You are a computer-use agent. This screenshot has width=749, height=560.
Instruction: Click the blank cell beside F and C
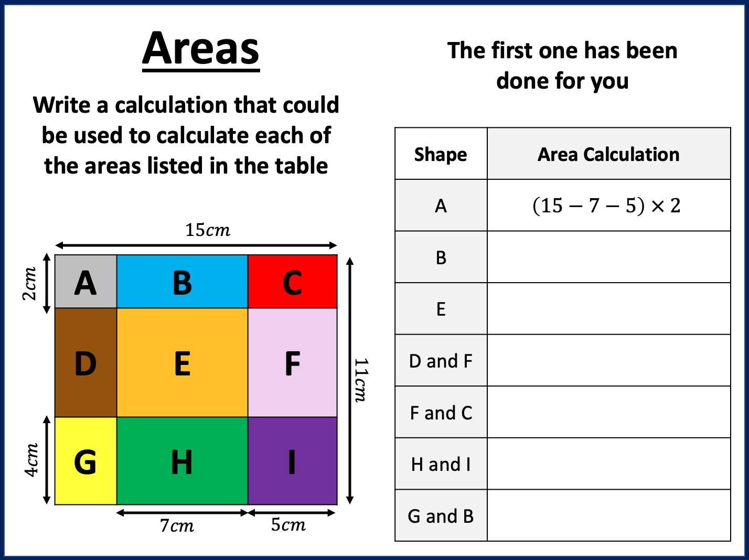[x=608, y=412]
